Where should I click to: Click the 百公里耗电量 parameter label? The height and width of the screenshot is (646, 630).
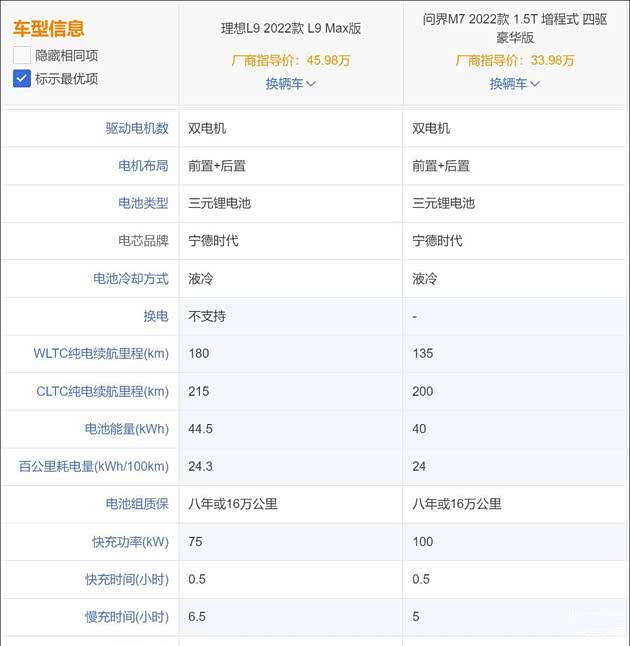pos(94,467)
